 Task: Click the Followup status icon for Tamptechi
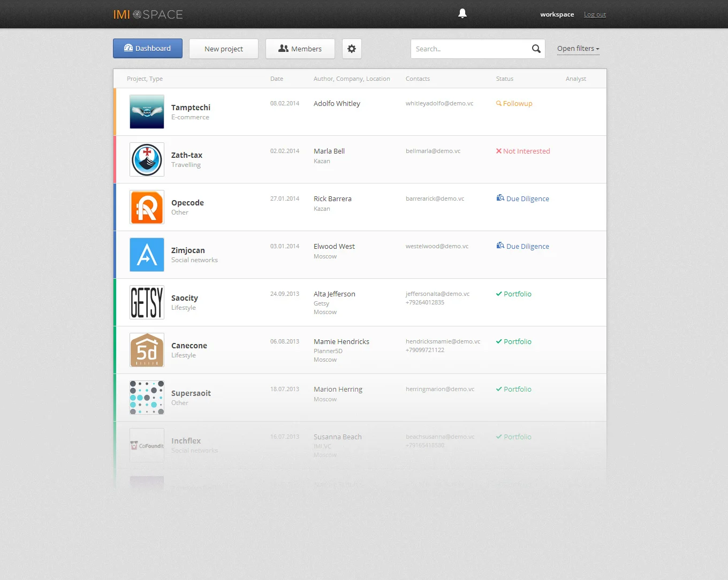pos(499,103)
